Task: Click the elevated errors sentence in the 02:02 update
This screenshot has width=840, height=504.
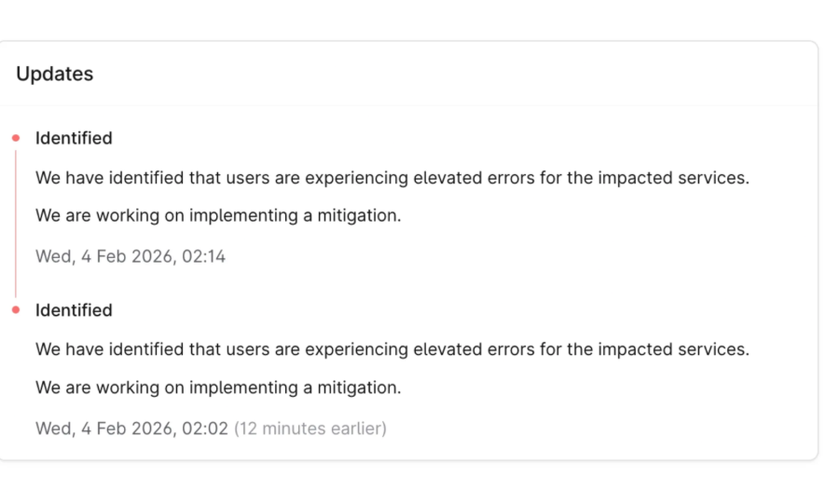Action: [392, 349]
